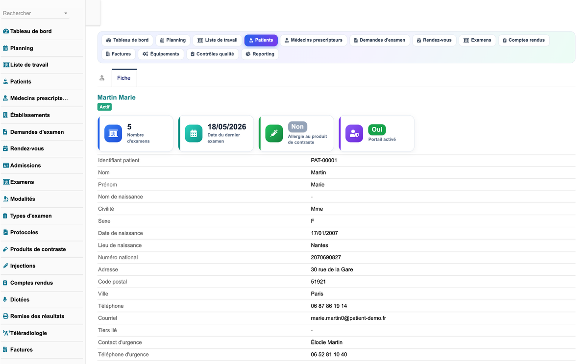Open Protocoles link in sidebar
The width and height of the screenshot is (588, 364).
coord(24,232)
